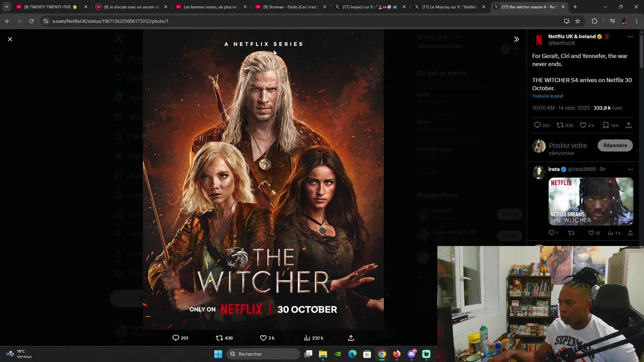644x362 pixels.
Task: Click the side panel scrollbar
Action: [641, 50]
